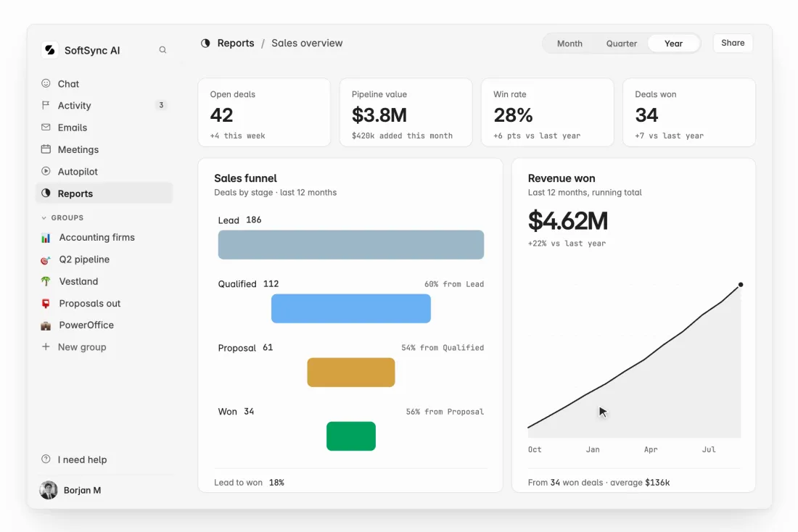This screenshot has height=532, width=798.
Task: Click the Jan axis label
Action: coord(593,449)
